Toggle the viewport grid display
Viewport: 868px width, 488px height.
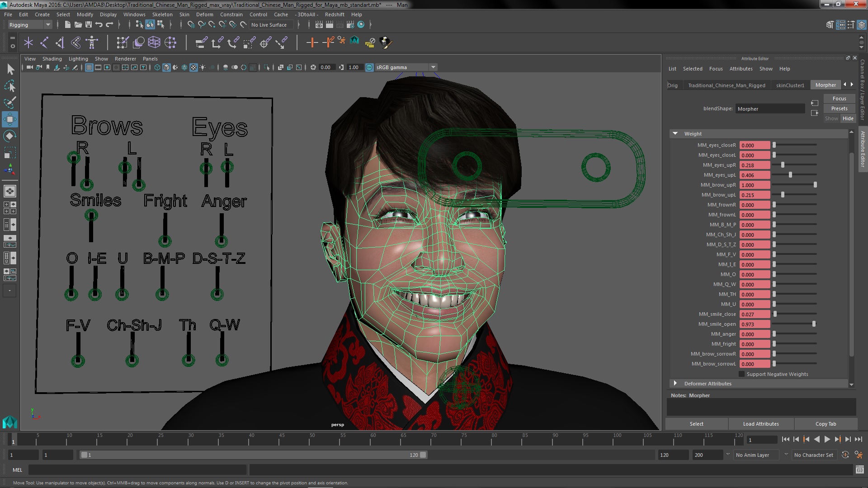89,67
